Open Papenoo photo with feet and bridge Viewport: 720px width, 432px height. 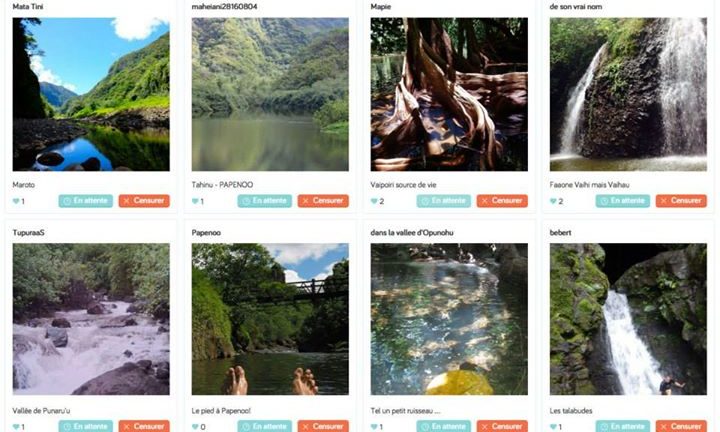tap(270, 319)
